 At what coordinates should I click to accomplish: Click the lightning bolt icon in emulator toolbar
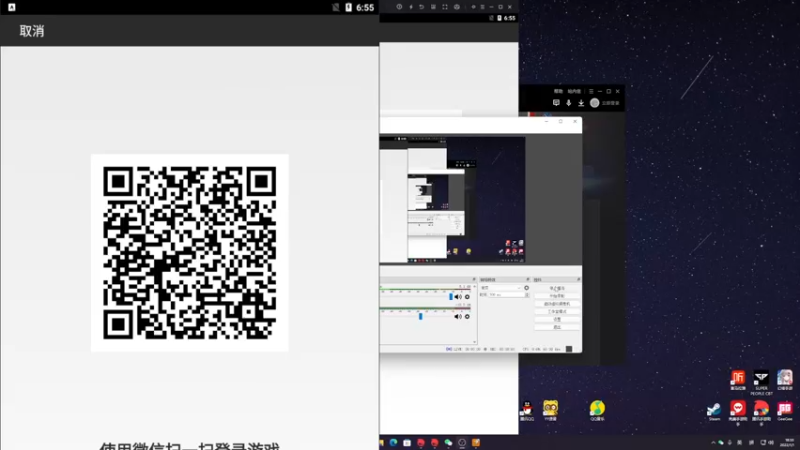click(410, 7)
